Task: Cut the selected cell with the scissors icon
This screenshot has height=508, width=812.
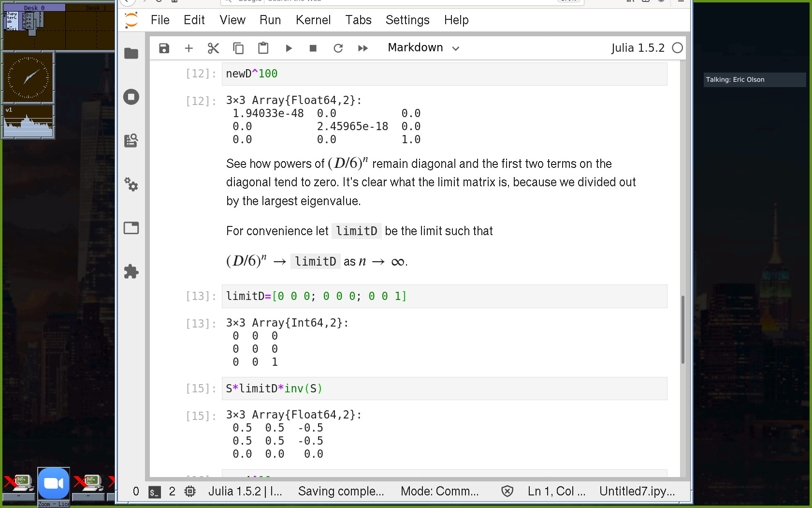Action: (x=213, y=48)
